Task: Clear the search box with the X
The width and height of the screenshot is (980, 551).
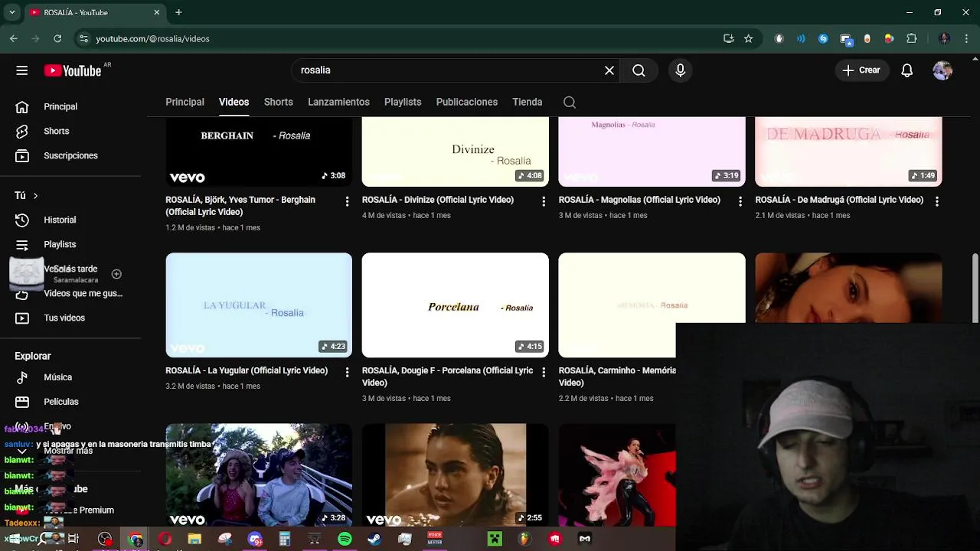Action: tap(609, 70)
